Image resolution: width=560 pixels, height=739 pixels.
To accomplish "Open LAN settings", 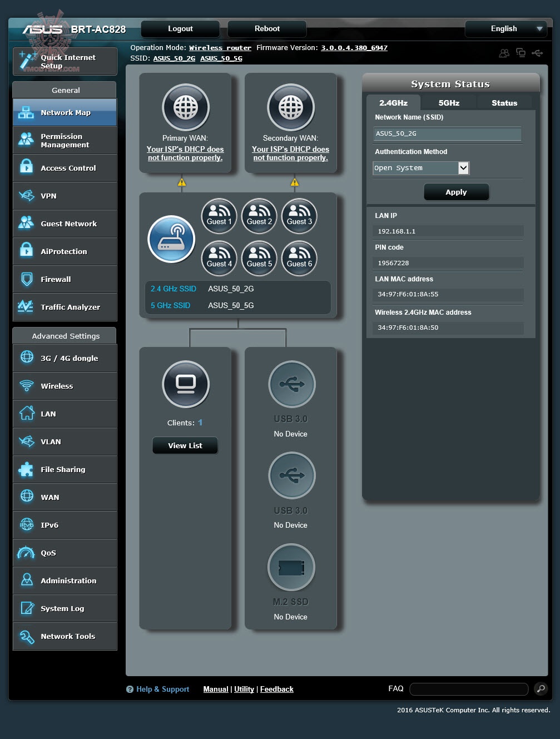I will (65, 414).
